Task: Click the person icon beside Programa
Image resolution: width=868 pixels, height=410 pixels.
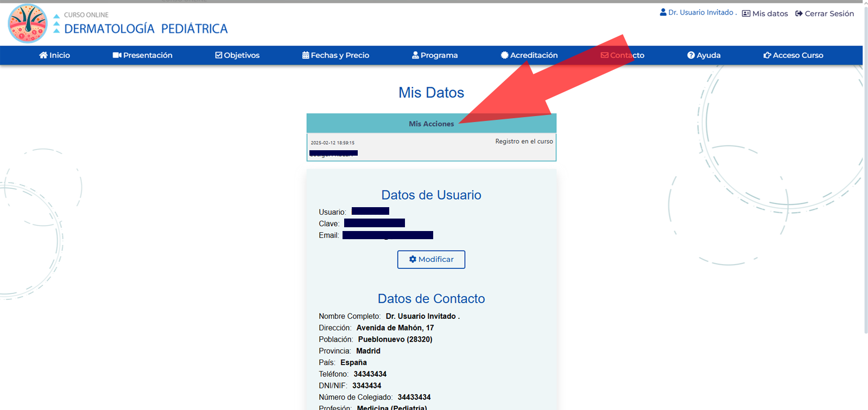Action: 415,55
